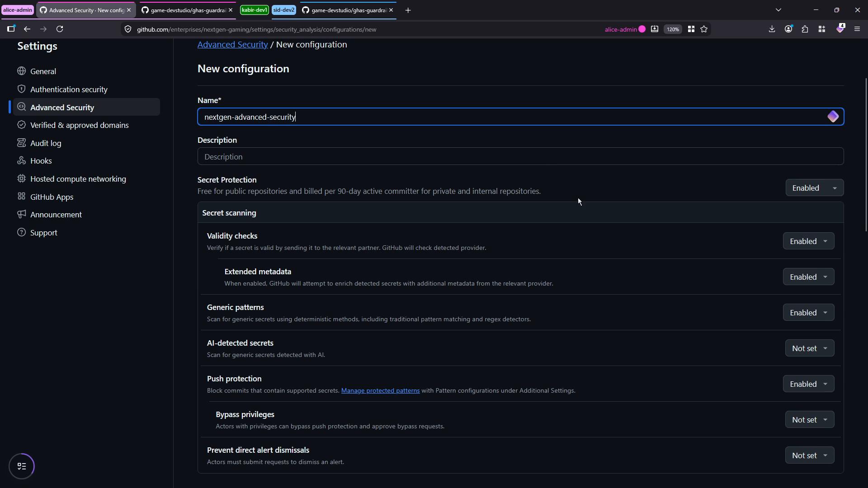Click the purple diamond icon in Name field

[x=833, y=117]
